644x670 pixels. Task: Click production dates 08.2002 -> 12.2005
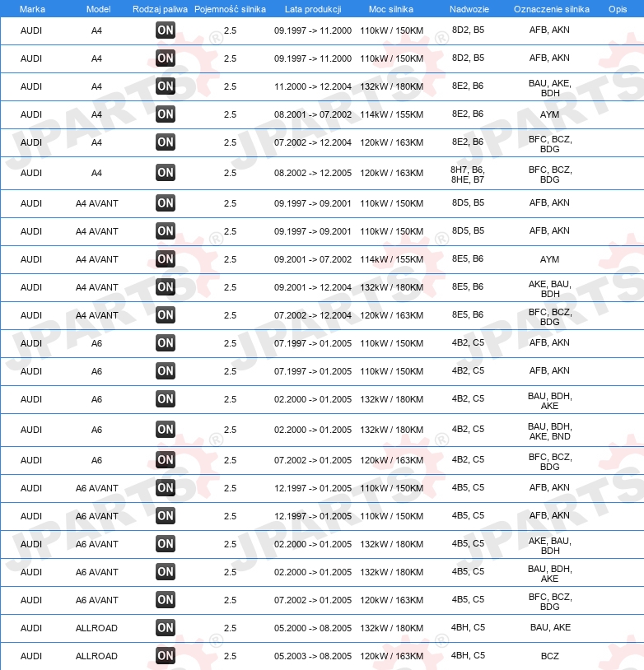pos(313,173)
